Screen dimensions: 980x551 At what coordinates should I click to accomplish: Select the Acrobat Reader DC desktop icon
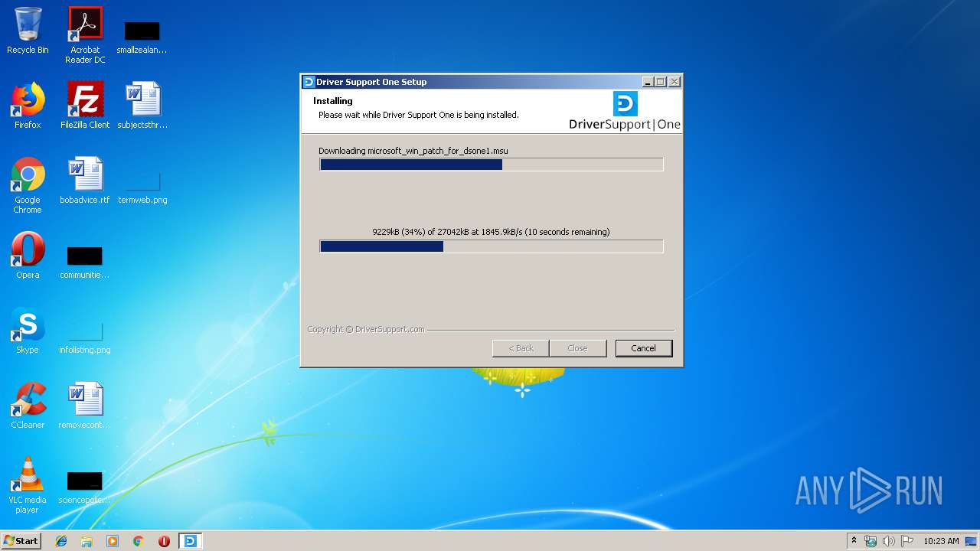(85, 35)
